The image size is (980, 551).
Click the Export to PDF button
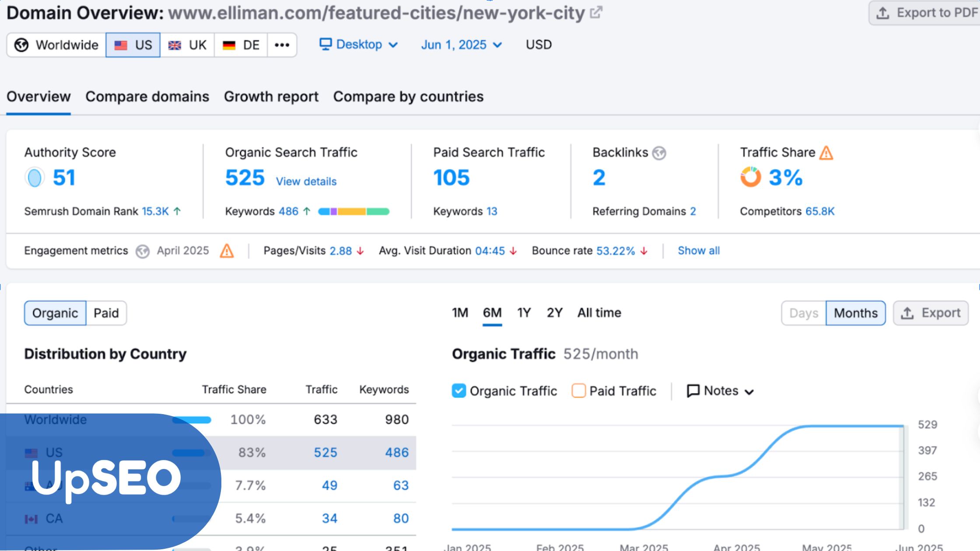926,13
